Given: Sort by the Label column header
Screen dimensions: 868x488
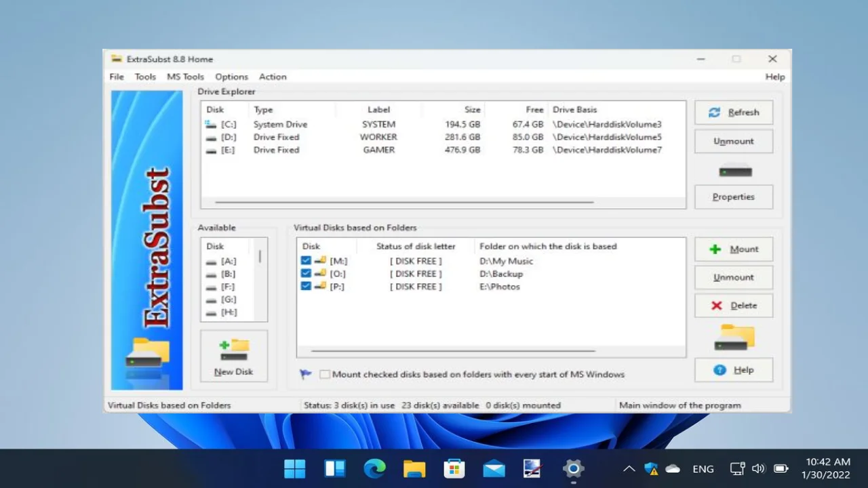Looking at the screenshot, I should 378,109.
